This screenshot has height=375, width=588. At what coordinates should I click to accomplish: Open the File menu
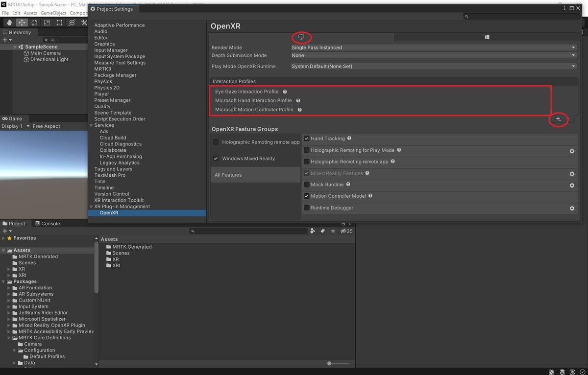point(5,13)
